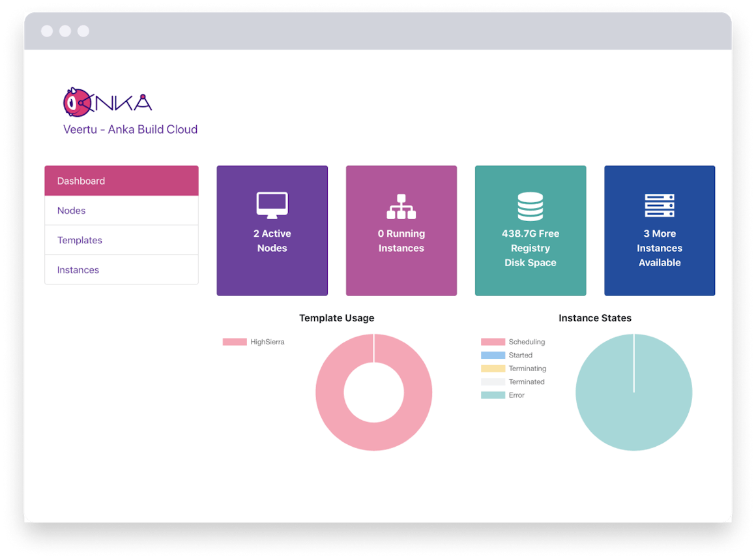
Task: Click the teal Instance States pie chart
Action: click(x=634, y=392)
